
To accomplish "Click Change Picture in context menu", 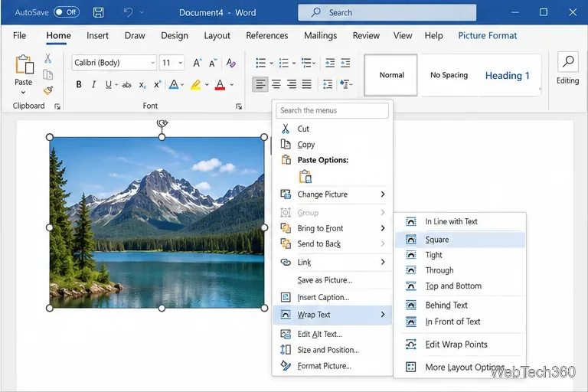I will point(332,194).
